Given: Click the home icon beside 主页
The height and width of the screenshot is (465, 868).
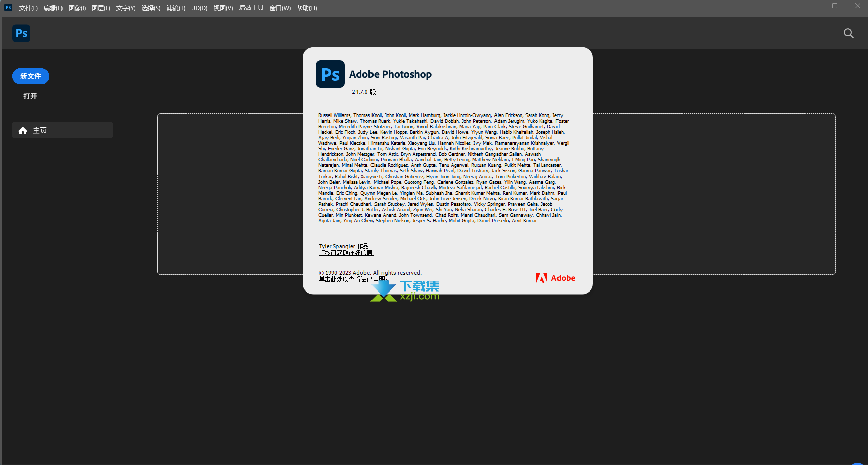Looking at the screenshot, I should click(23, 131).
